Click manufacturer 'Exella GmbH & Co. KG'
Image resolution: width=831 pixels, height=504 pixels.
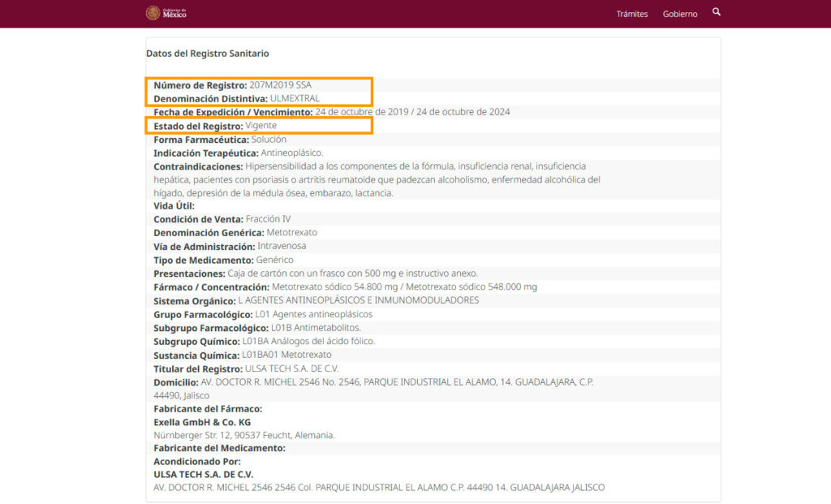pyautogui.click(x=202, y=422)
